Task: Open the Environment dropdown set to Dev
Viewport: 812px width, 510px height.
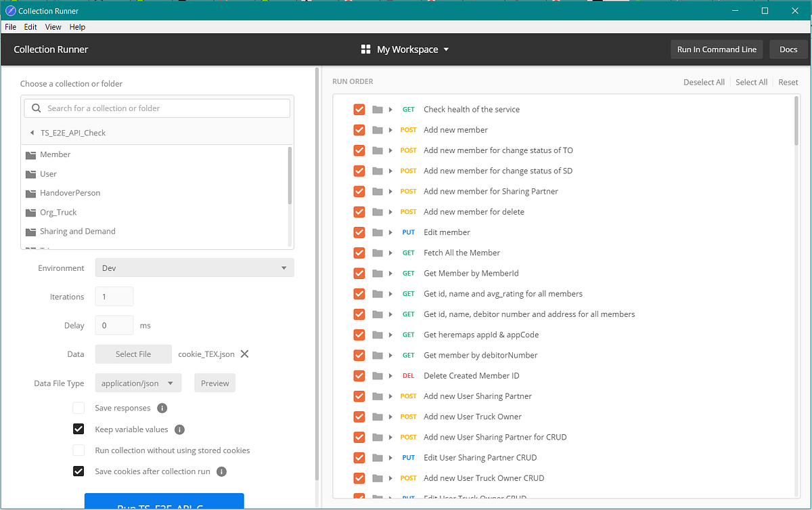Action: coord(194,268)
